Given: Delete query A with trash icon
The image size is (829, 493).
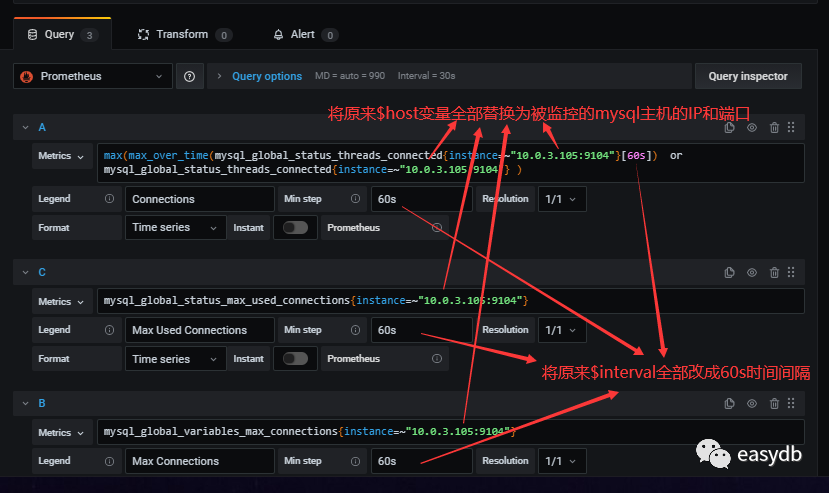Looking at the screenshot, I should coord(774,128).
